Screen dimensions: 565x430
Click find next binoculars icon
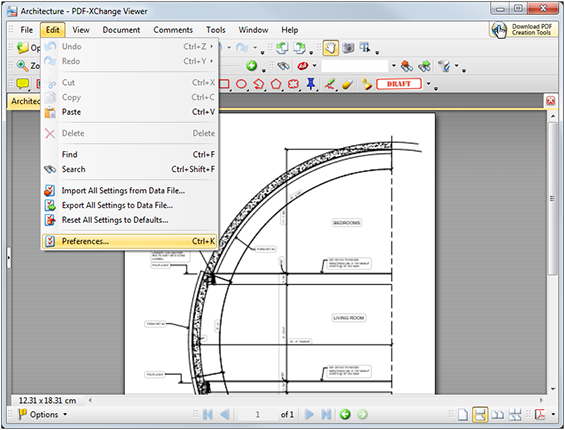(424, 66)
